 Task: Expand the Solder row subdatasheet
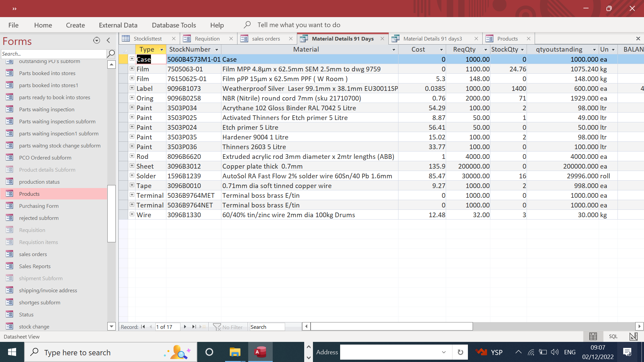click(132, 175)
